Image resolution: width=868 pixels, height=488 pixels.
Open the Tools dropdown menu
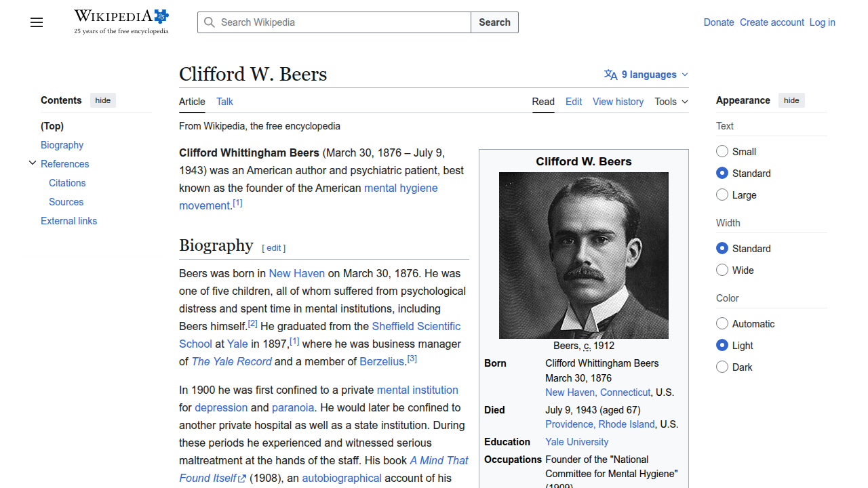pos(671,102)
